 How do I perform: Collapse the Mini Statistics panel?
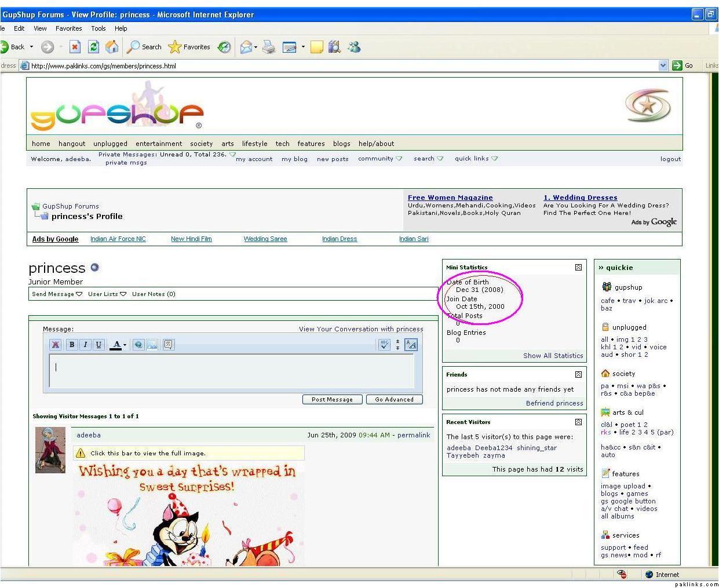578,267
